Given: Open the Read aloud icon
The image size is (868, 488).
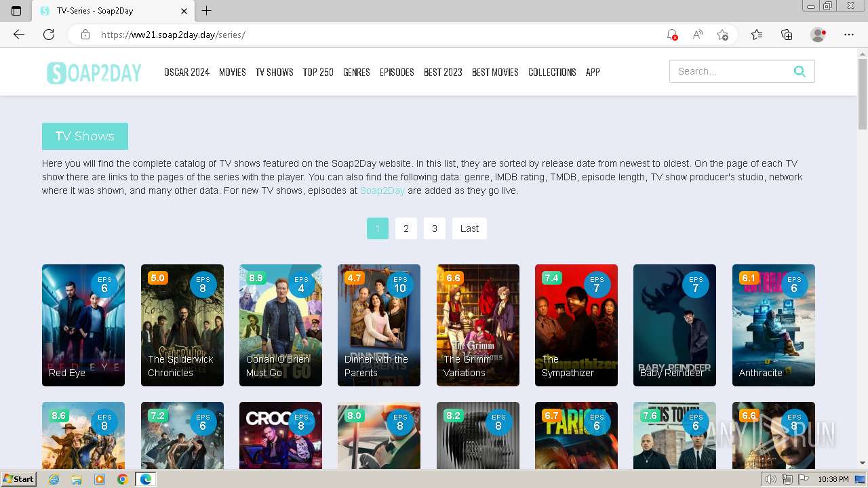Looking at the screenshot, I should click(x=697, y=35).
